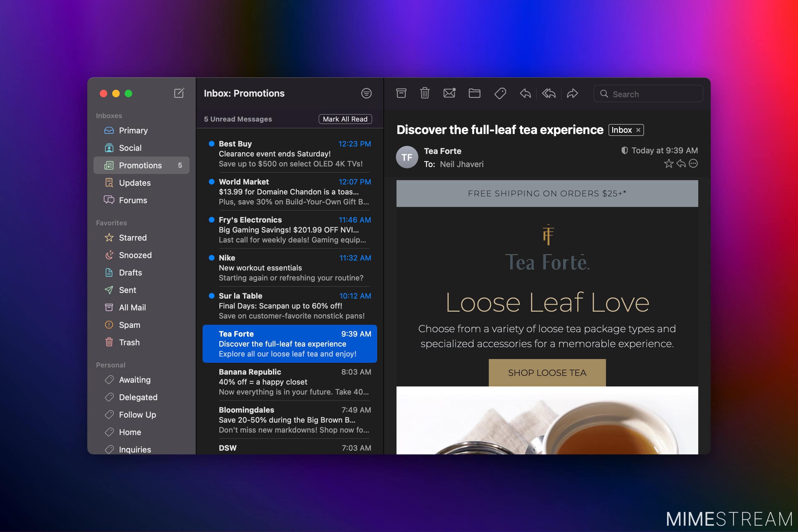Click inside the Search field

pos(647,93)
